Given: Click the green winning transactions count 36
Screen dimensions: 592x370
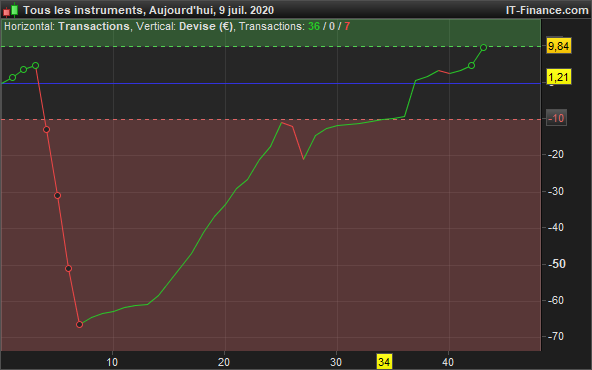Looking at the screenshot, I should pyautogui.click(x=314, y=26).
